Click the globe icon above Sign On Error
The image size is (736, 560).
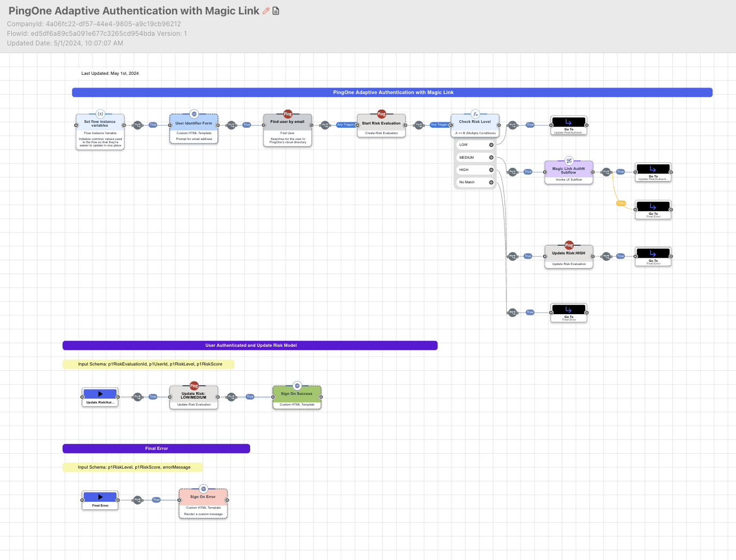pos(203,489)
